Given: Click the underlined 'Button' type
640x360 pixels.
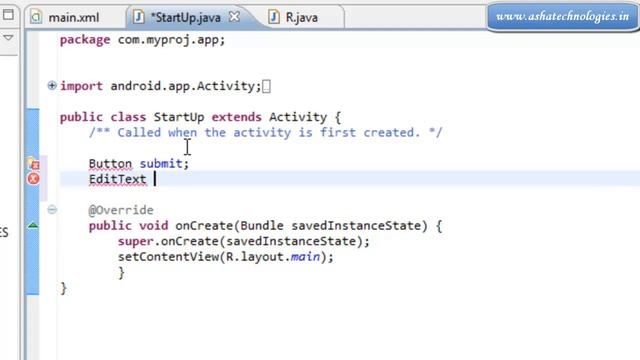Looking at the screenshot, I should [110, 164].
